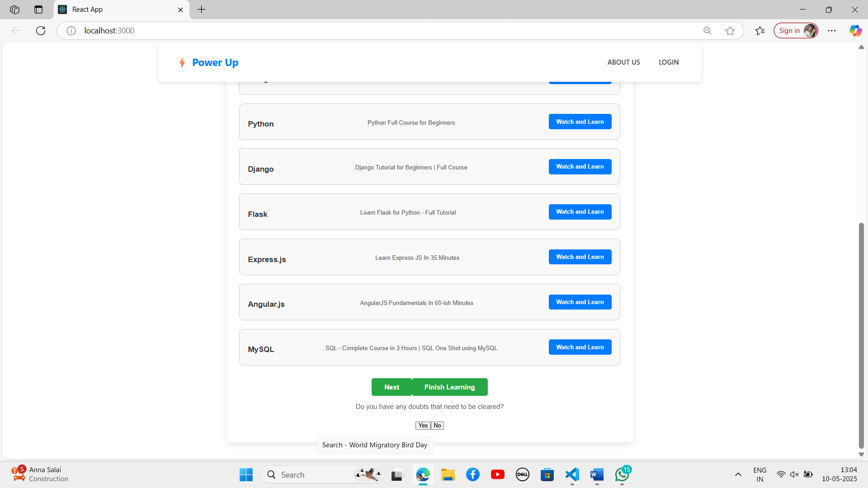This screenshot has height=488, width=868.
Task: Open browser zoom magnifier icon
Action: pyautogui.click(x=707, y=31)
